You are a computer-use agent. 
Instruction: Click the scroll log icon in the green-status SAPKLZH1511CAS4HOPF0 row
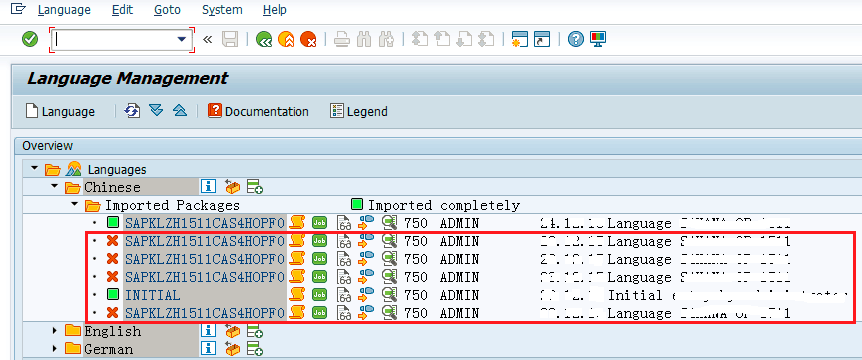(x=297, y=223)
